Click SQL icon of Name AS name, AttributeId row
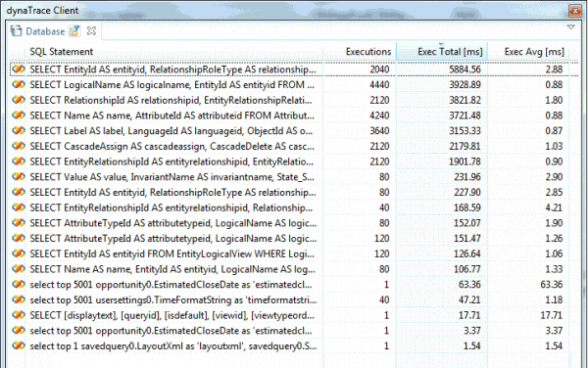The height and width of the screenshot is (368, 588). [18, 115]
